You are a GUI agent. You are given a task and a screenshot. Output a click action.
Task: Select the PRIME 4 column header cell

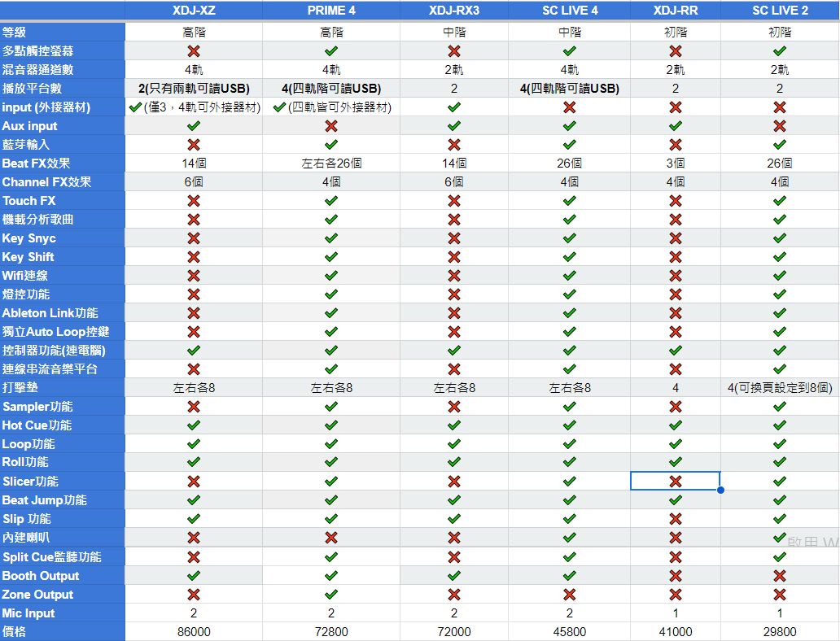(x=331, y=11)
